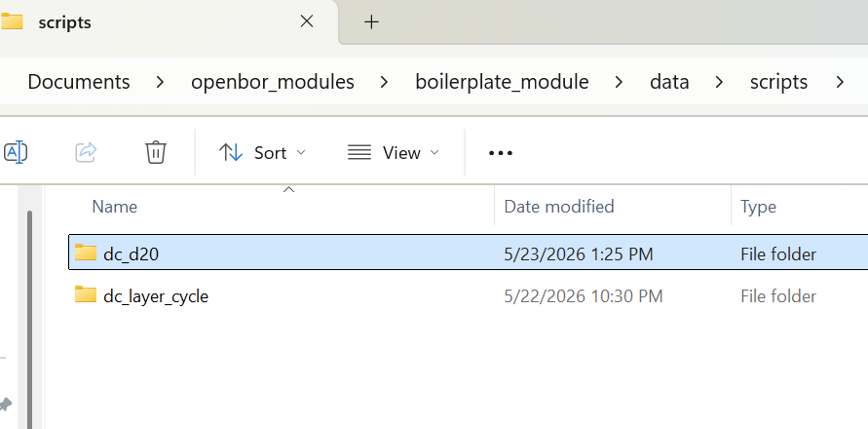Click the dc_d20 folder icon

coord(86,253)
